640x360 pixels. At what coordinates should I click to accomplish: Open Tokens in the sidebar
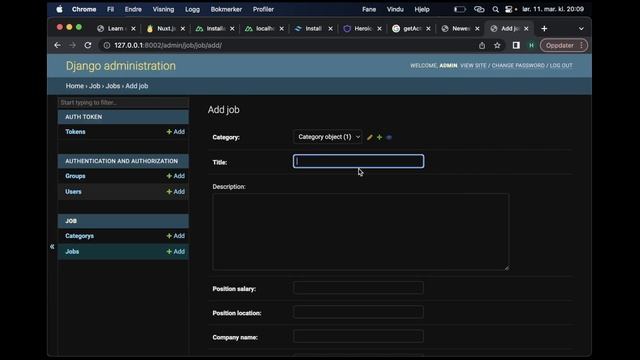pyautogui.click(x=76, y=132)
